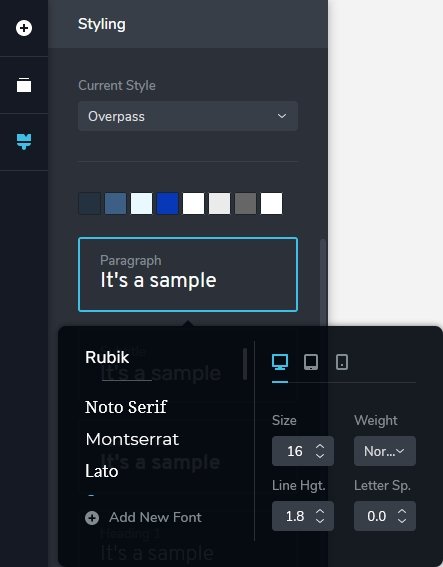Image resolution: width=443 pixels, height=567 pixels.
Task: Pick the bright blue color swatch
Action: tap(167, 203)
